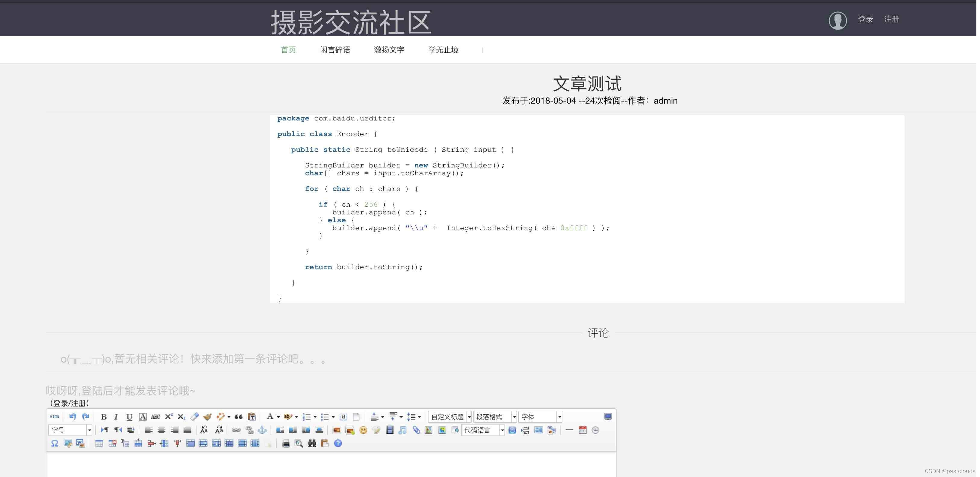Screen dimensions: 980x477
Task: Go to the 学无止境 navigation tab
Action: pyautogui.click(x=443, y=50)
